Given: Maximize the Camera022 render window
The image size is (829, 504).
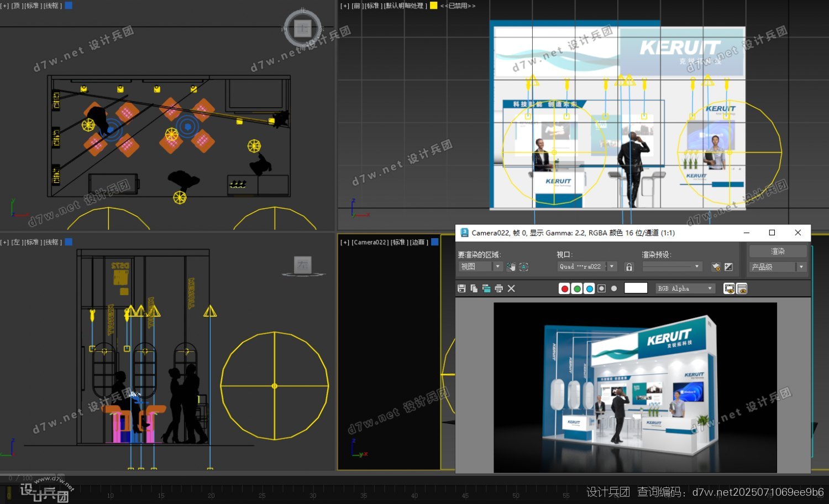Looking at the screenshot, I should pyautogui.click(x=772, y=233).
